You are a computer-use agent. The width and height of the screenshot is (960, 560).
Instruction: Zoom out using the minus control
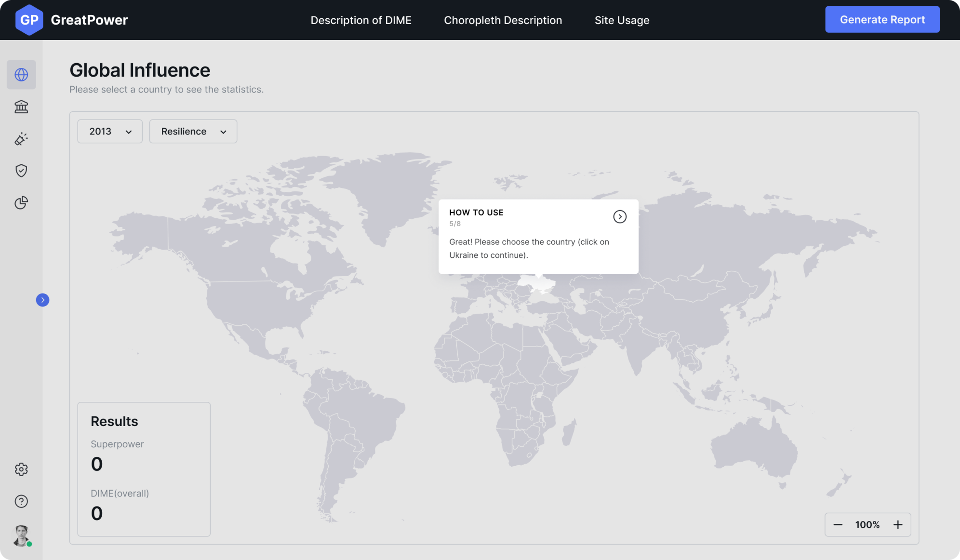[x=838, y=524]
